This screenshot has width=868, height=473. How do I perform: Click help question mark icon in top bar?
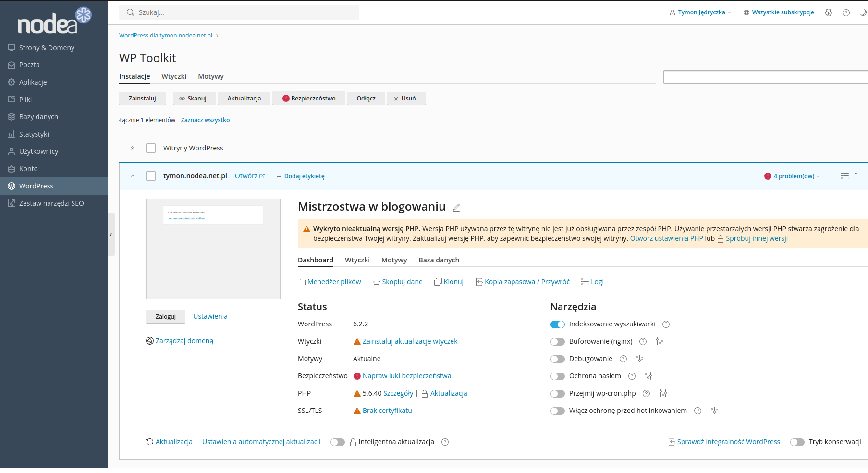(846, 12)
